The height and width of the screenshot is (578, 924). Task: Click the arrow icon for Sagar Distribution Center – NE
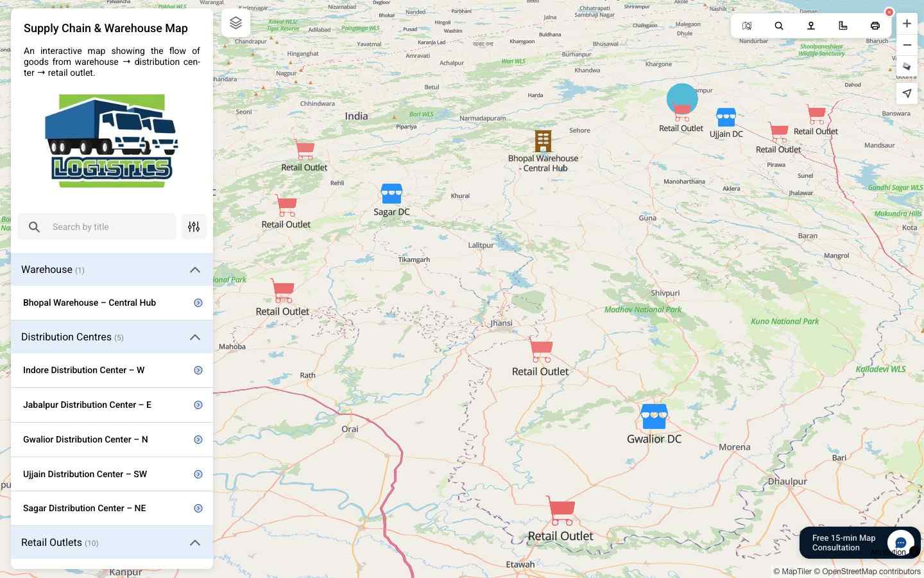coord(198,508)
